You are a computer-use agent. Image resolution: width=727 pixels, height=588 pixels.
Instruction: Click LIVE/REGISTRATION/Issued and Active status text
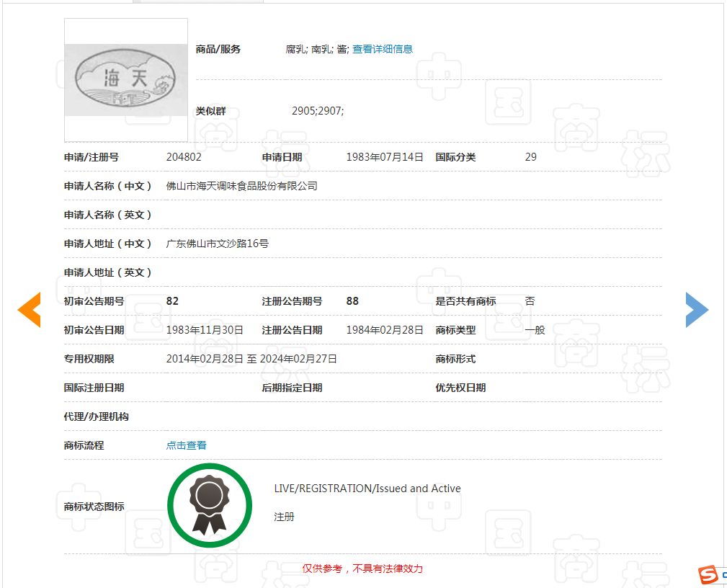coord(367,489)
